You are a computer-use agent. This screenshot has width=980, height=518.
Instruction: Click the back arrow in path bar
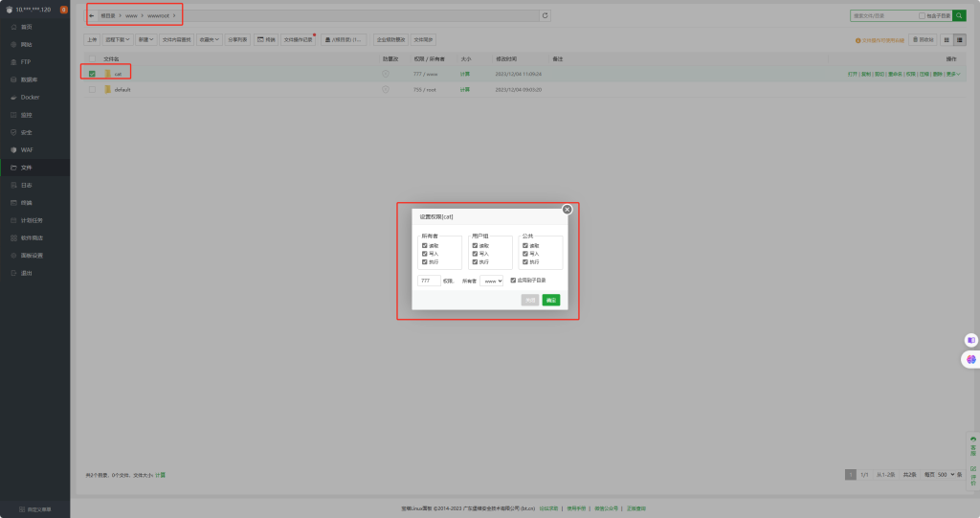(91, 15)
